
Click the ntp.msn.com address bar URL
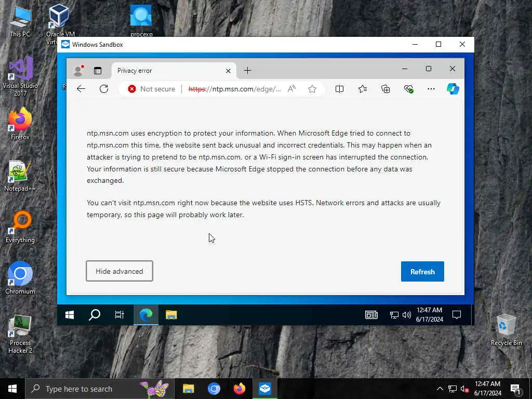[x=234, y=89]
